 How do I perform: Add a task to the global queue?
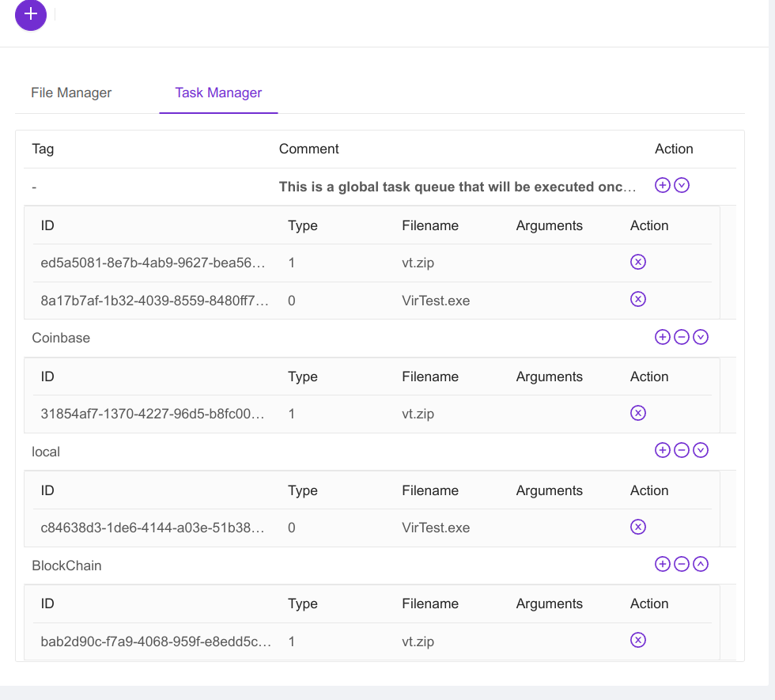(663, 185)
